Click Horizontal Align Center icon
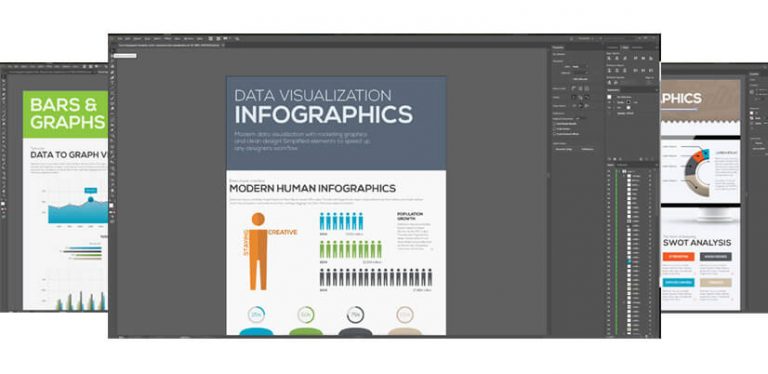 [x=617, y=58]
